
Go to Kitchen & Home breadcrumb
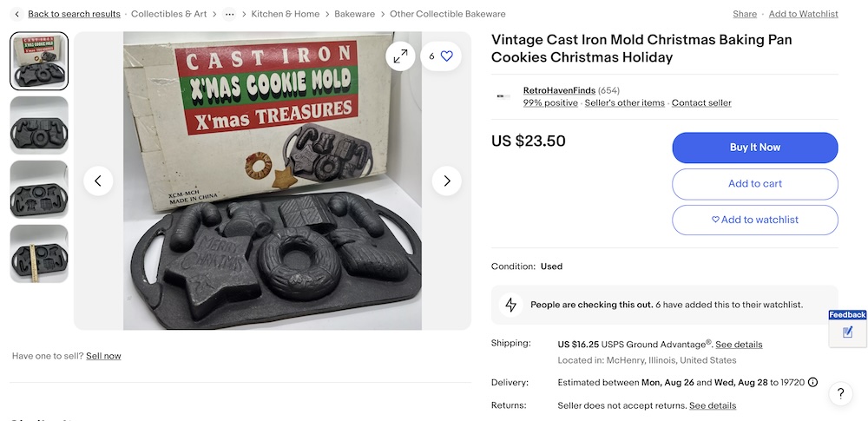pyautogui.click(x=286, y=14)
